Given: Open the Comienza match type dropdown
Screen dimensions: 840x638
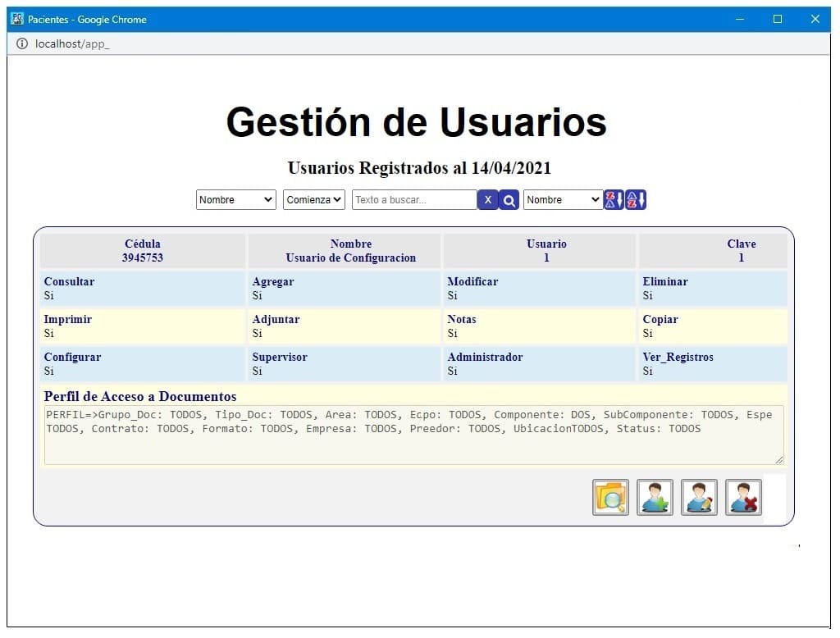Looking at the screenshot, I should pos(314,200).
